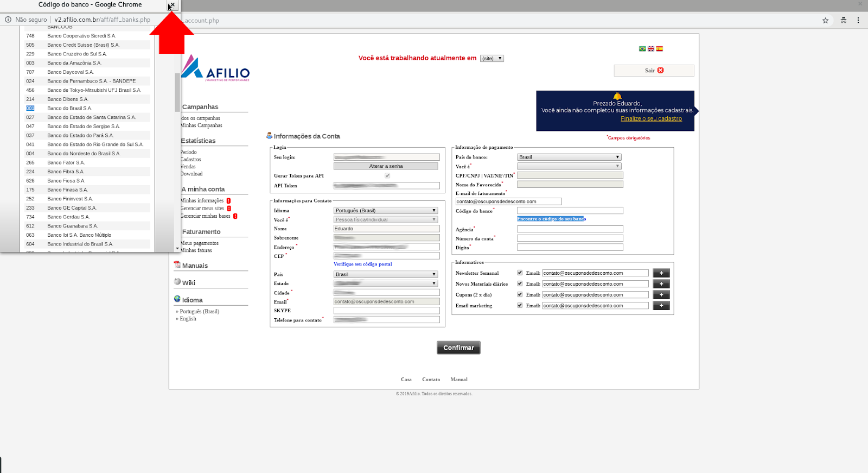
Task: Click the globe icon beside Idioma
Action: click(x=177, y=299)
